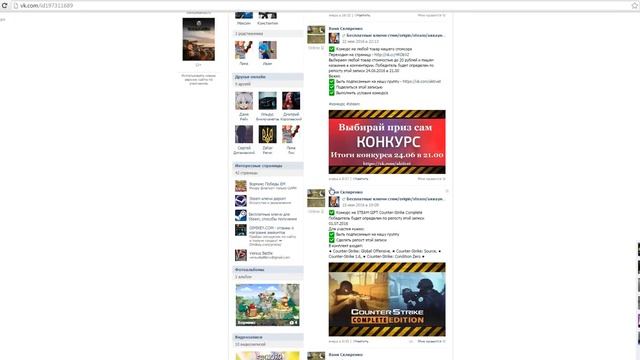640x360 pixels.
Task: Click Ответить under Counter-Strike post
Action: click(x=360, y=341)
